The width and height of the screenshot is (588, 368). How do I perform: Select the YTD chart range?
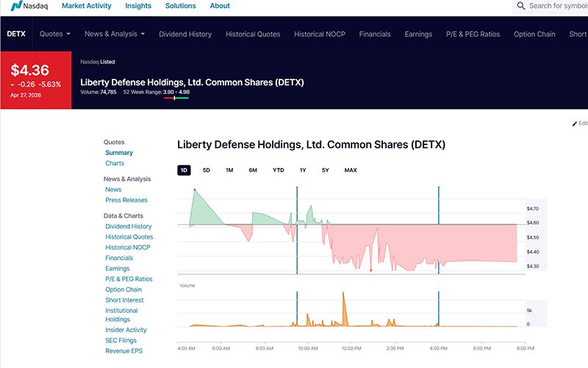(x=279, y=170)
